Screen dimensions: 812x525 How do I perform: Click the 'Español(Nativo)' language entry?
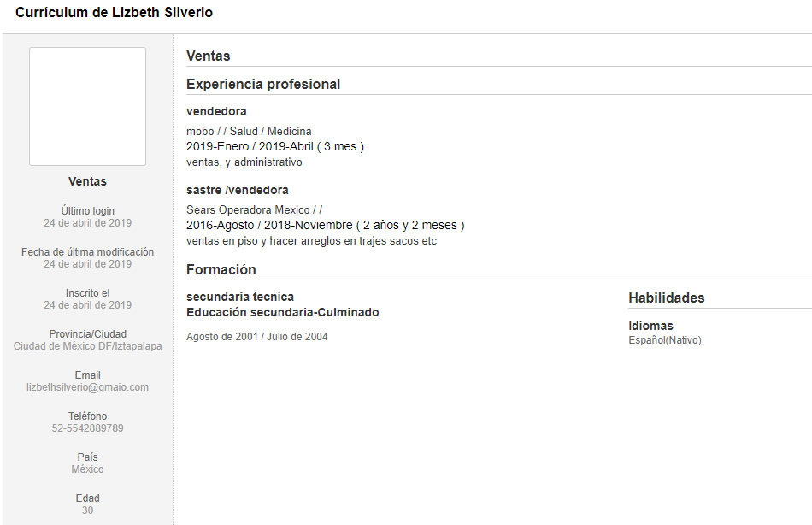665,340
